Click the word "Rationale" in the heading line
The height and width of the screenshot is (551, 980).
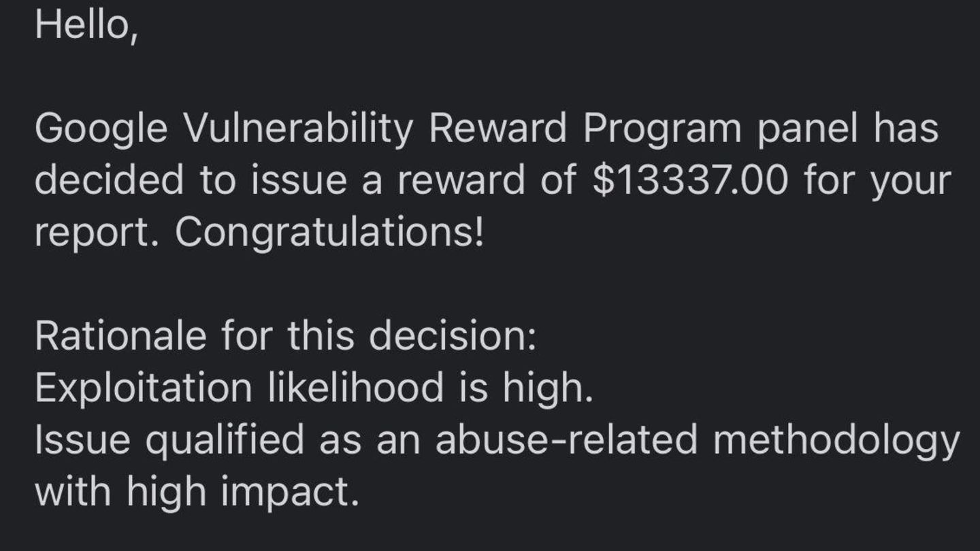[x=120, y=336]
